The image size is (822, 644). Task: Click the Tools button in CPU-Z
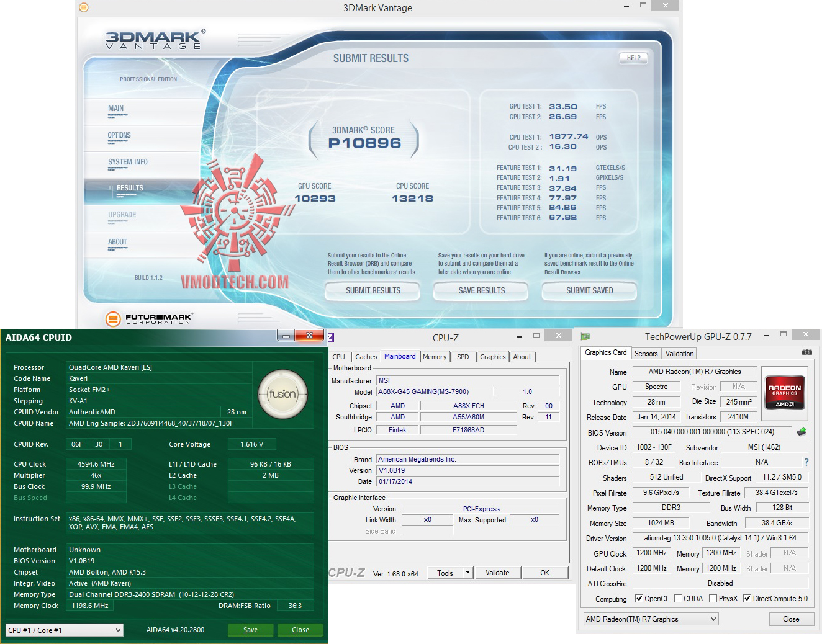[445, 573]
